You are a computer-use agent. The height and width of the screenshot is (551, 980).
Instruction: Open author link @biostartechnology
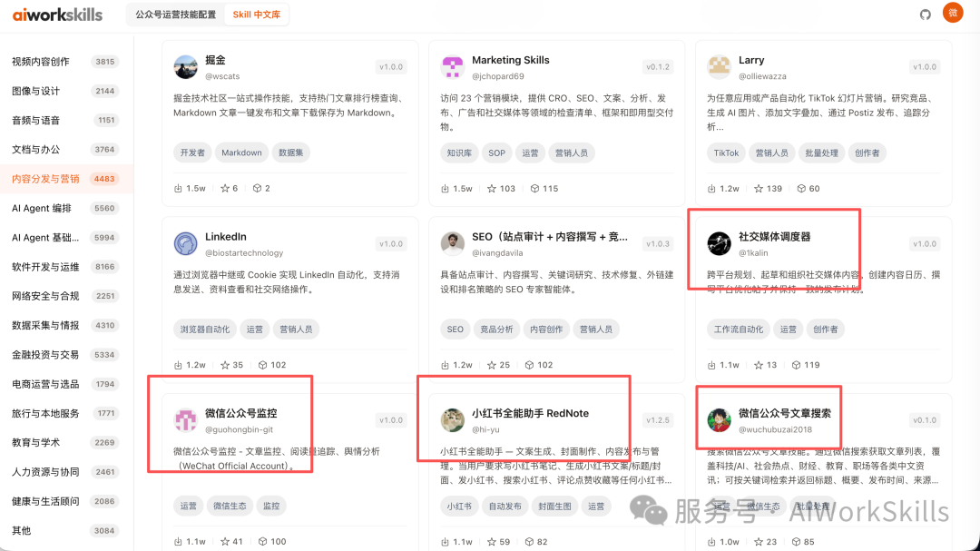tap(244, 253)
